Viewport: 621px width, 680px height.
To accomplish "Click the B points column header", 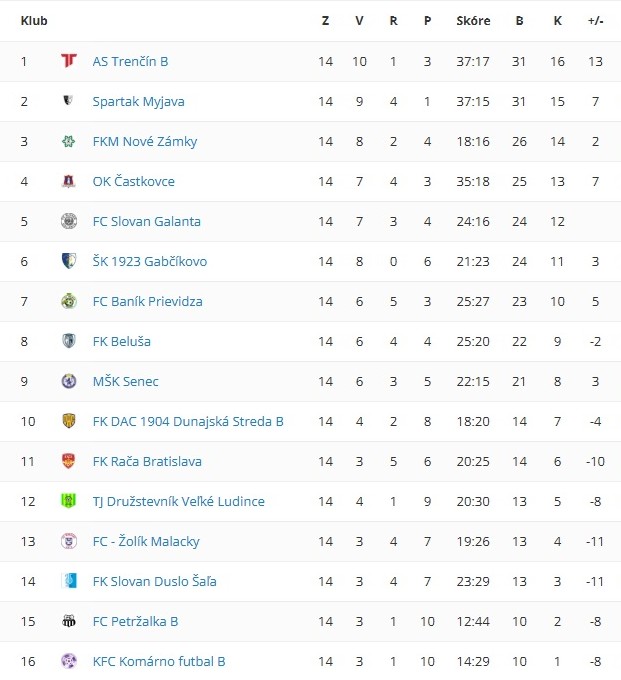I will pyautogui.click(x=519, y=20).
